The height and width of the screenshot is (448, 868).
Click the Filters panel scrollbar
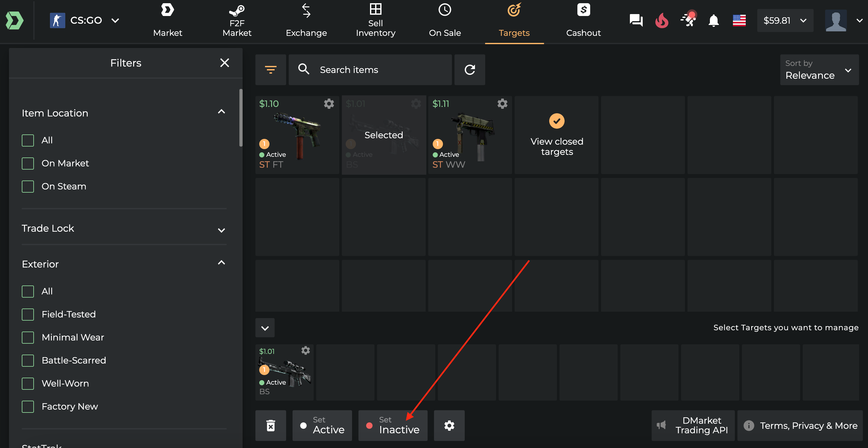241,117
